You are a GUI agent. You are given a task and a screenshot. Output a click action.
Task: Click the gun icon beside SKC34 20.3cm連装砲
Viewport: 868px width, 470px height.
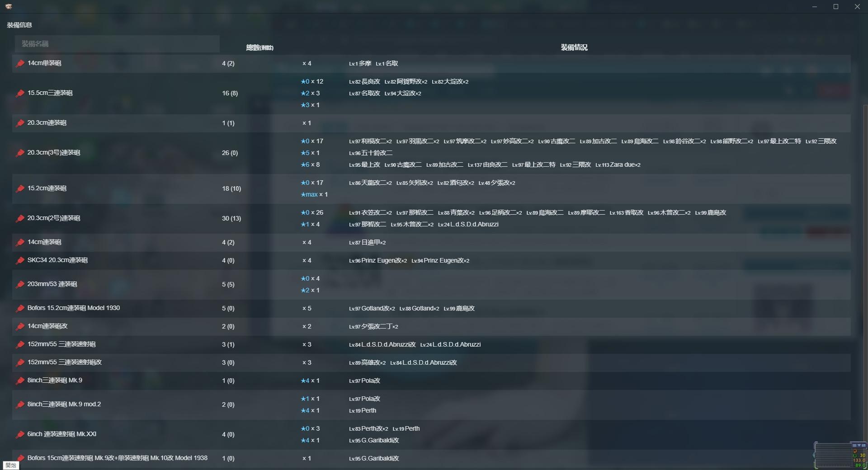click(19, 260)
